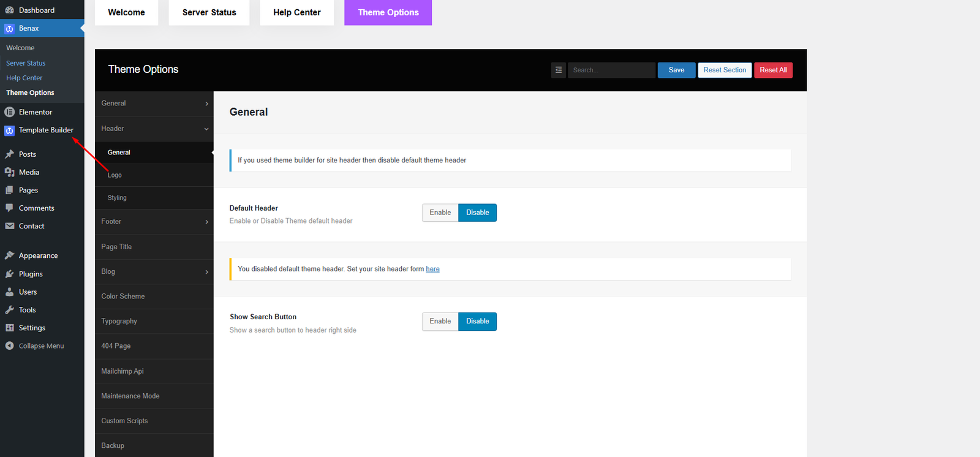Enable the Show Search Button option
Screen dimensions: 980x457
[440, 321]
